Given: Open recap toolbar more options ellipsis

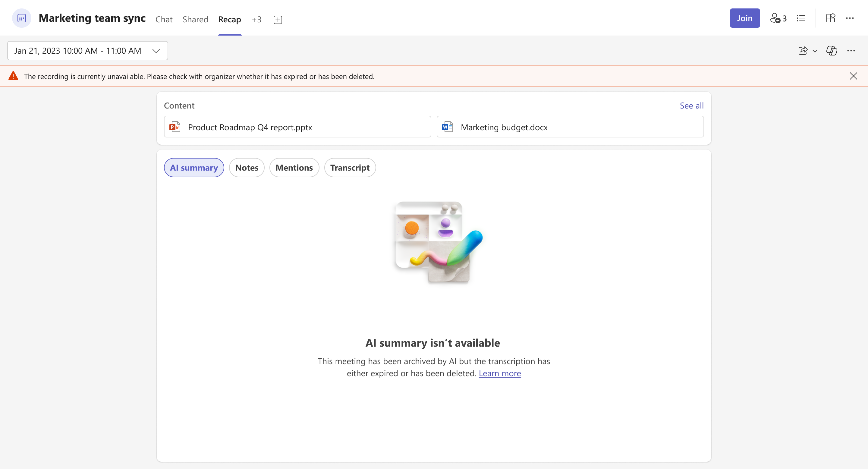Looking at the screenshot, I should (851, 51).
